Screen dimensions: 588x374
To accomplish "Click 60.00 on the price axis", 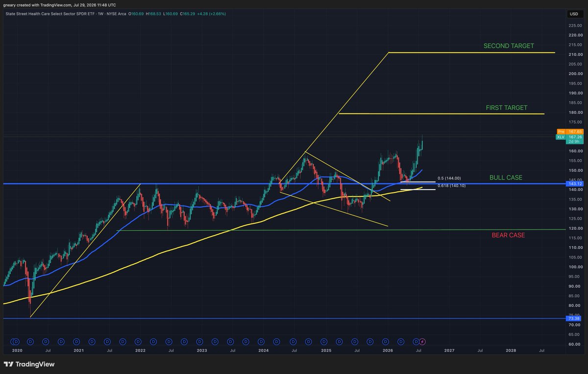I will click(x=575, y=345).
